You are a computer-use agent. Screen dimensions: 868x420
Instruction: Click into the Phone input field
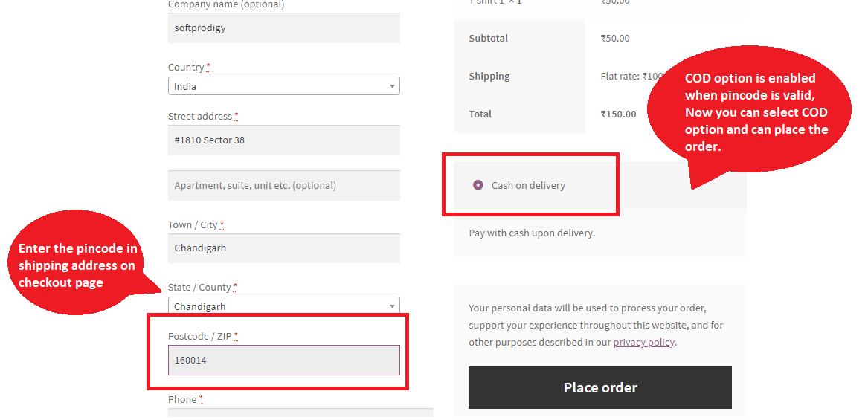tap(300, 413)
